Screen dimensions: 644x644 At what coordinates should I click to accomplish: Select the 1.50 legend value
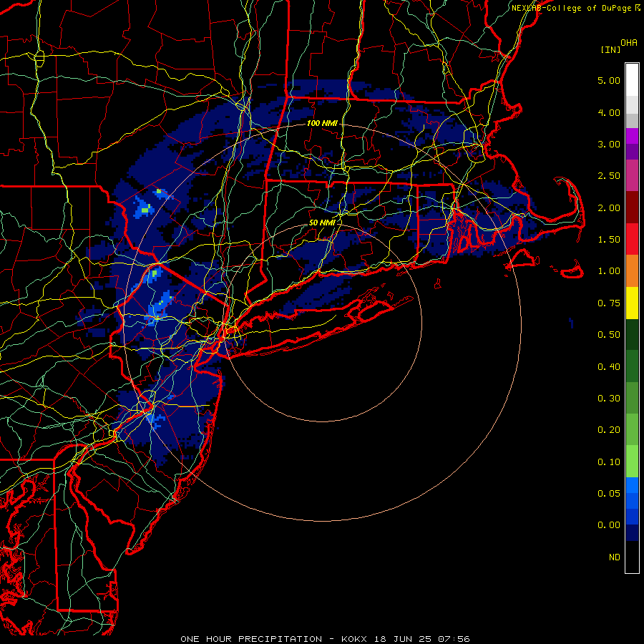tap(609, 240)
